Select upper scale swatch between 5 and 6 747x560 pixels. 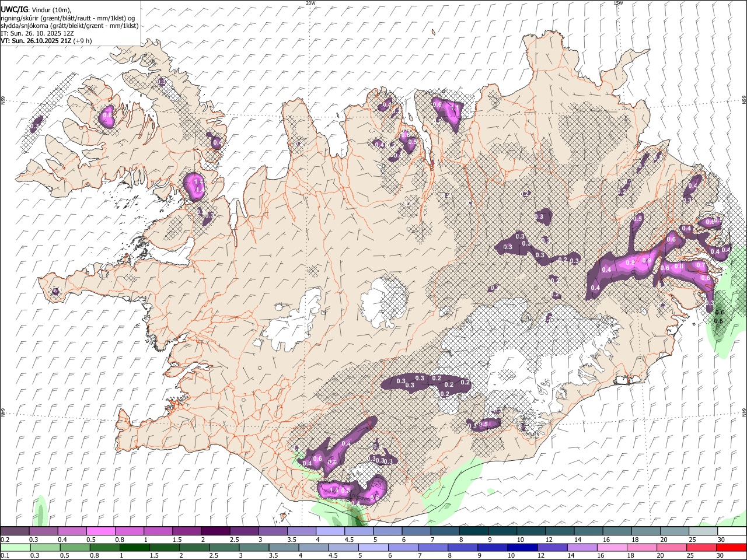point(388,531)
